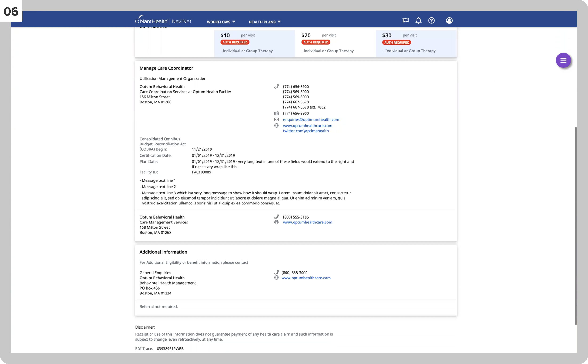The width and height of the screenshot is (588, 364).
Task: Select the $20 per visit amount
Action: coord(306,35)
